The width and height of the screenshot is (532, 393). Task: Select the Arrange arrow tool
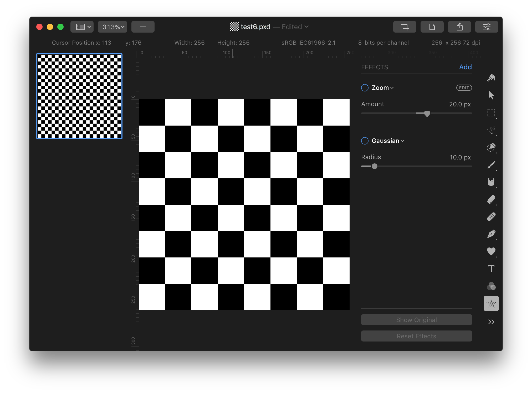[491, 95]
